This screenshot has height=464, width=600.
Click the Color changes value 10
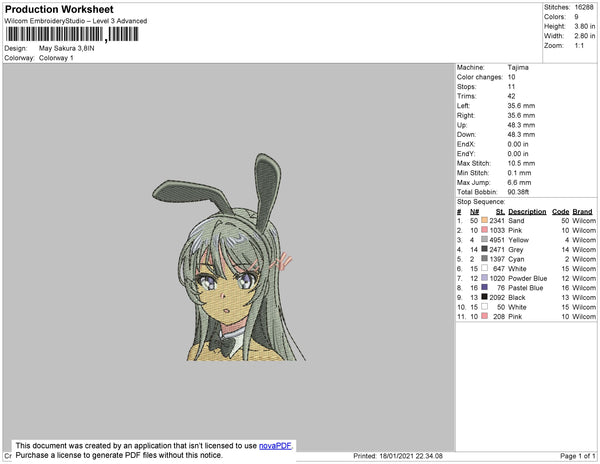[512, 77]
